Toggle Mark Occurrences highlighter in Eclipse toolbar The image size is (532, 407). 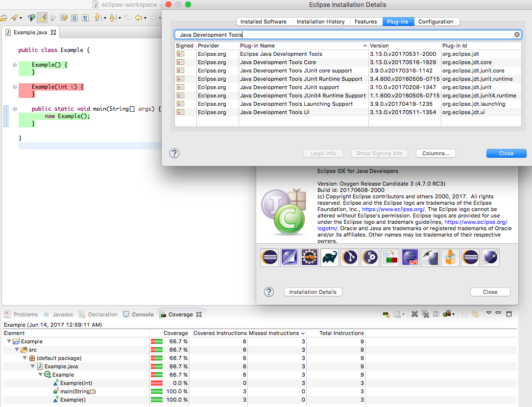click(x=43, y=18)
